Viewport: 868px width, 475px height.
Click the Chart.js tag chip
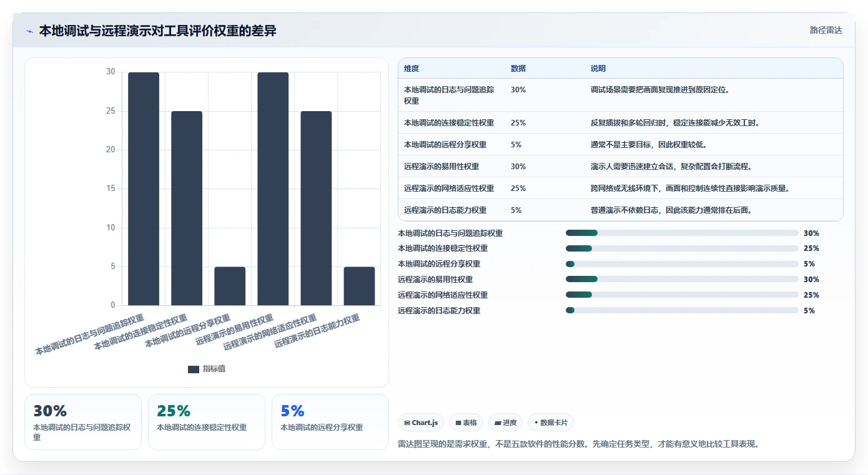pyautogui.click(x=422, y=423)
